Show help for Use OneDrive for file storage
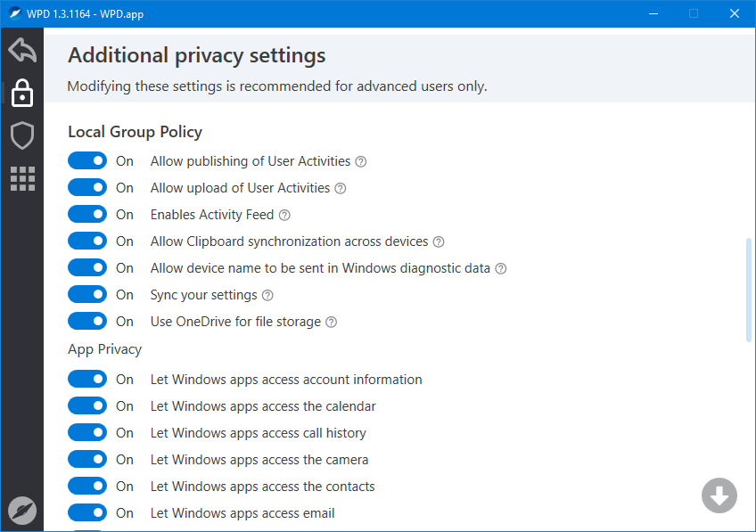Image resolution: width=756 pixels, height=532 pixels. (332, 322)
